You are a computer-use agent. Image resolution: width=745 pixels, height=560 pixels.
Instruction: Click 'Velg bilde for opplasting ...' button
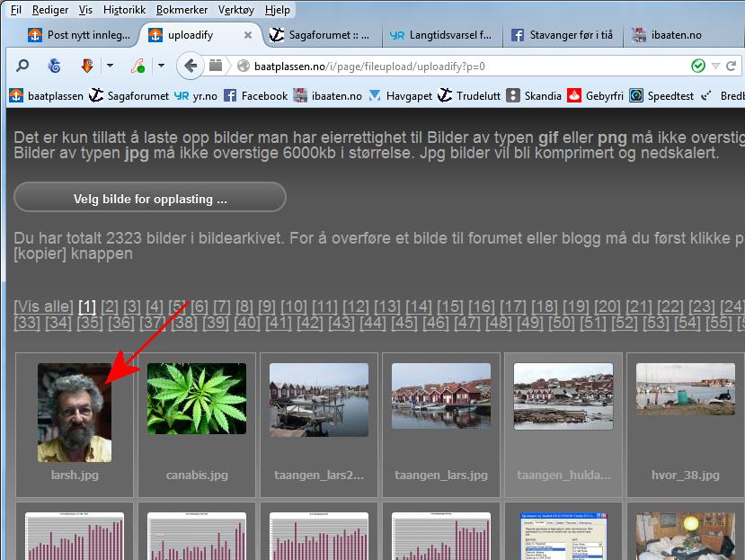[x=150, y=197]
